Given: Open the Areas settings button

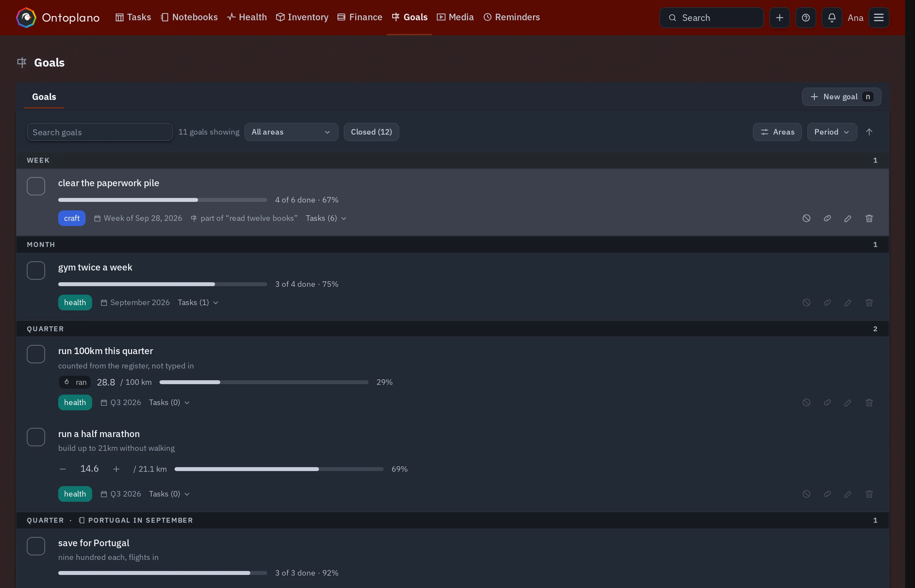Looking at the screenshot, I should coord(777,132).
